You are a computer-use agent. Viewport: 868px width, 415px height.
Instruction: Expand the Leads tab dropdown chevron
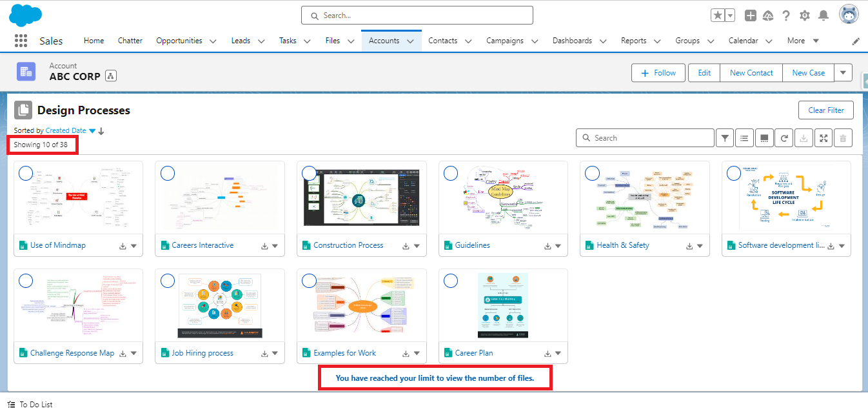pyautogui.click(x=261, y=41)
